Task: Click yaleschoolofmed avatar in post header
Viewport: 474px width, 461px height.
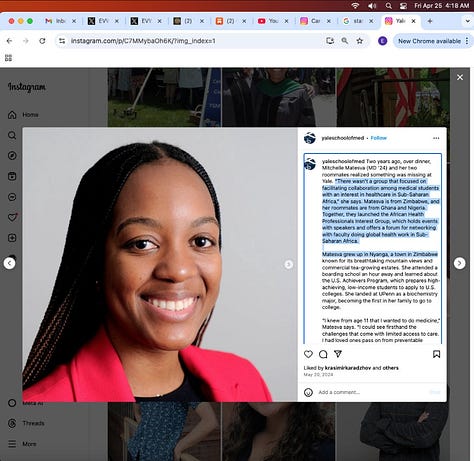Action: [x=310, y=138]
